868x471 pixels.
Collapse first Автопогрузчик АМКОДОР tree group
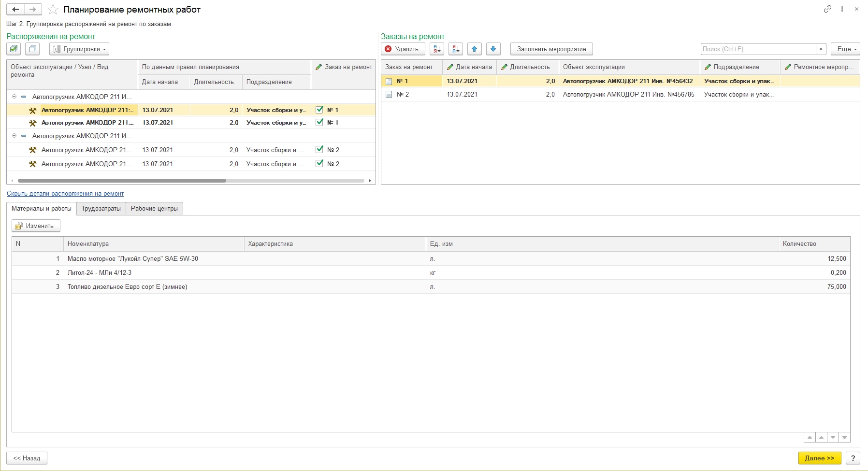[14, 97]
